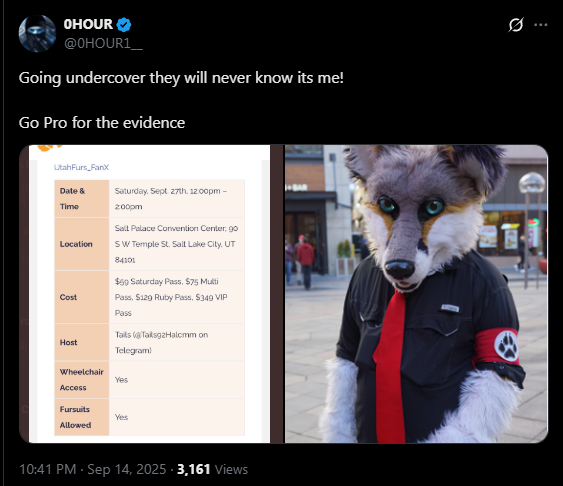
Task: Click the UtahFurs_FanX link in the image
Action: click(81, 167)
